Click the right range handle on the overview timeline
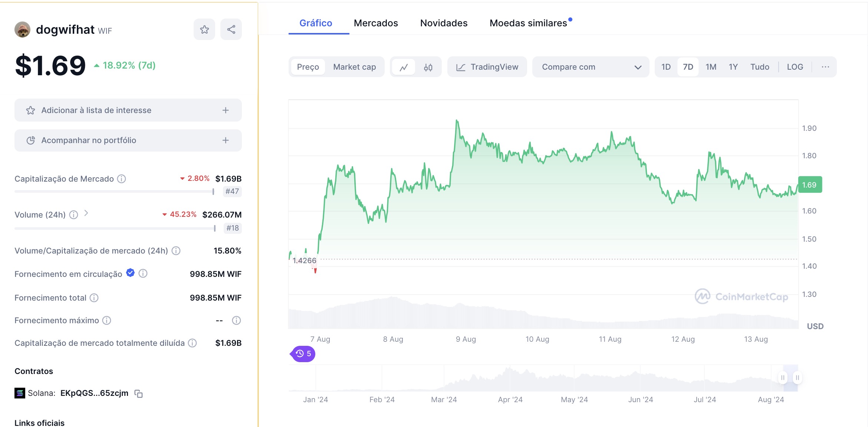The image size is (868, 427). 797,378
